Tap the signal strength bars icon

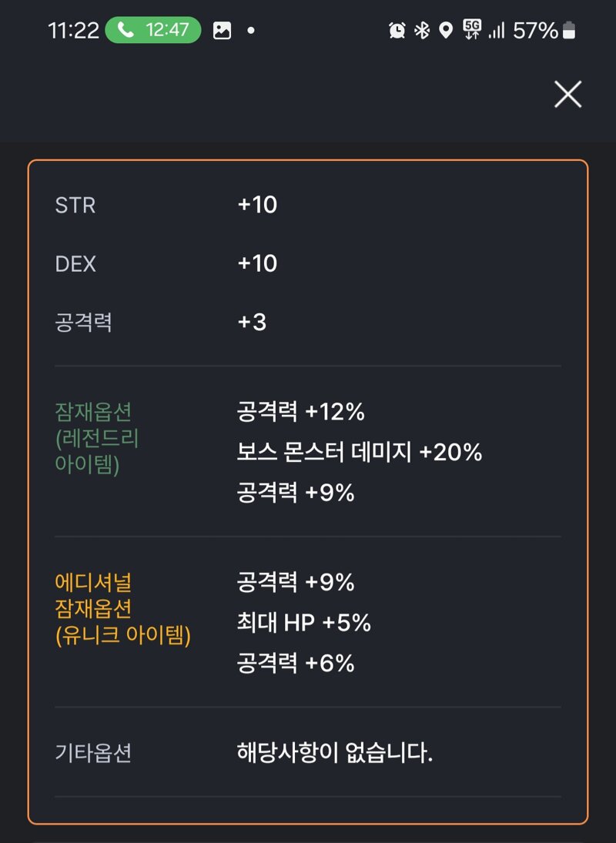pos(497,31)
